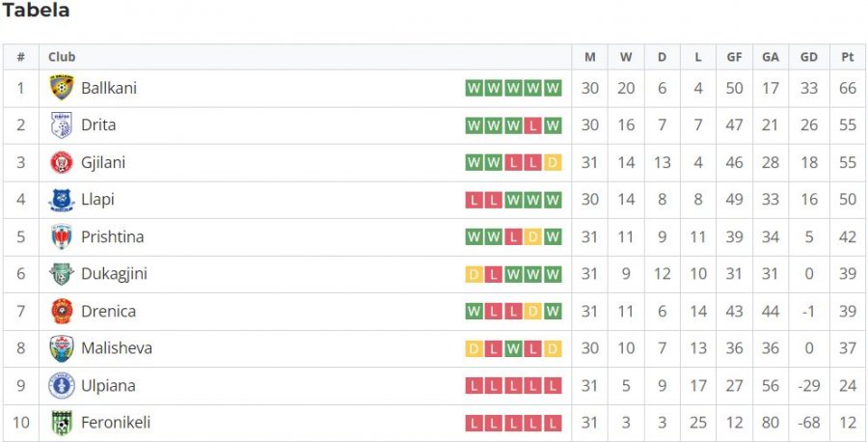Screen dimensions: 868x442
Task: Click the Gjilani club logo
Action: (62, 162)
